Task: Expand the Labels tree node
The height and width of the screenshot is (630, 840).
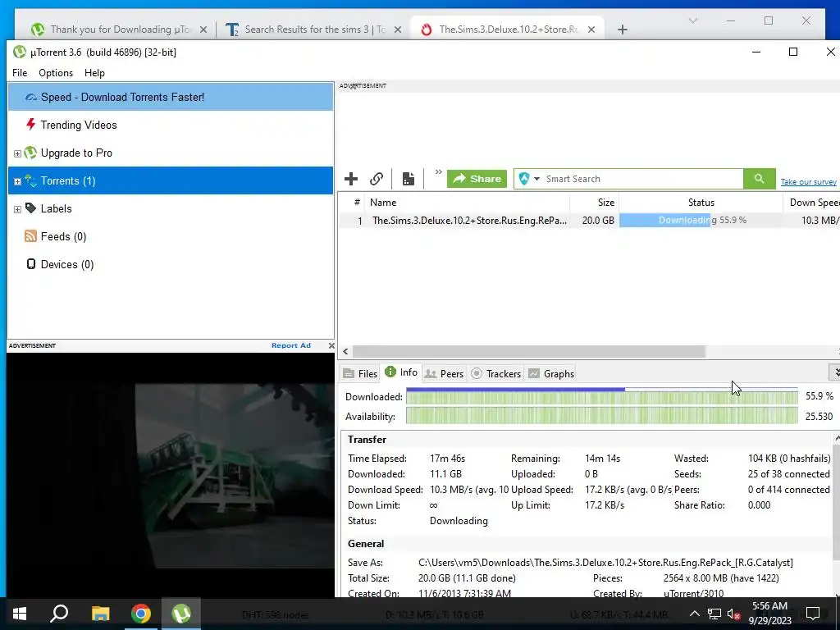Action: [17, 209]
